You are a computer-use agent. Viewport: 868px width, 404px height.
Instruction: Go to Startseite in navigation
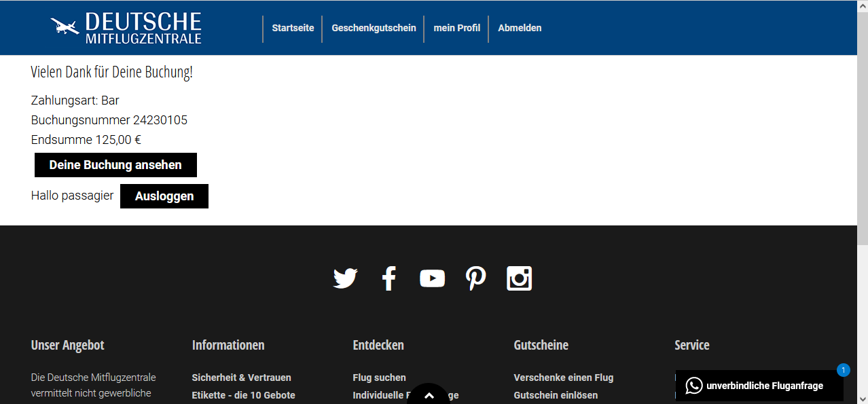[x=293, y=28]
